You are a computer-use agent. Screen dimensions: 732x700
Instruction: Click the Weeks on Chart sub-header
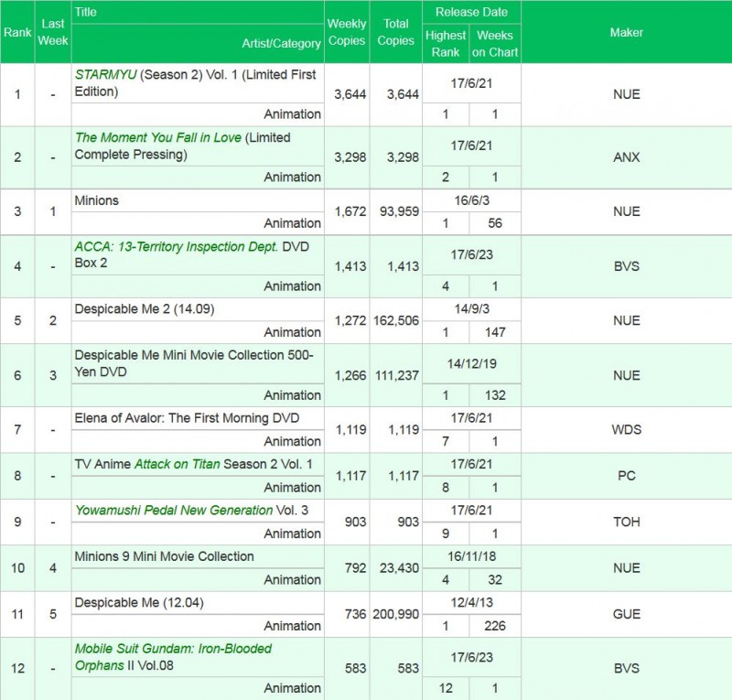coord(495,43)
